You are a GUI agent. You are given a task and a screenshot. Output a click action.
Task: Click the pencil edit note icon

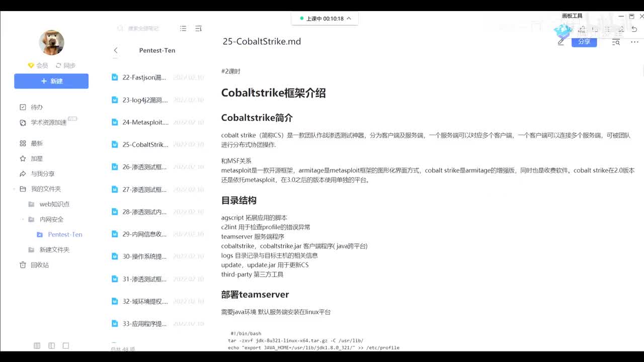point(561,42)
